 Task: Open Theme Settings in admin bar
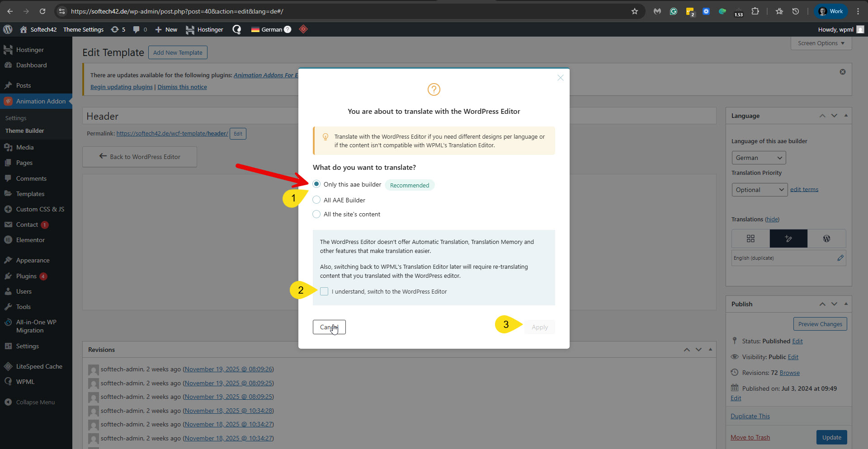(83, 29)
